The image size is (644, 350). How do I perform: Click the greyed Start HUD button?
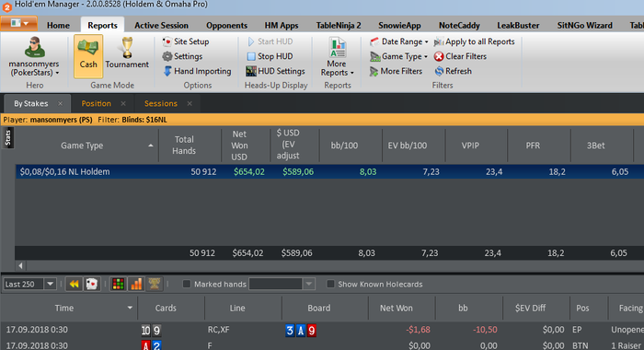[x=270, y=41]
